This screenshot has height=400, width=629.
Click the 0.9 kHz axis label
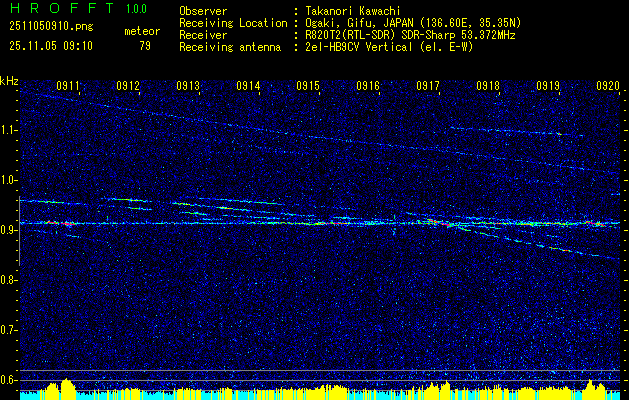tap(9, 230)
